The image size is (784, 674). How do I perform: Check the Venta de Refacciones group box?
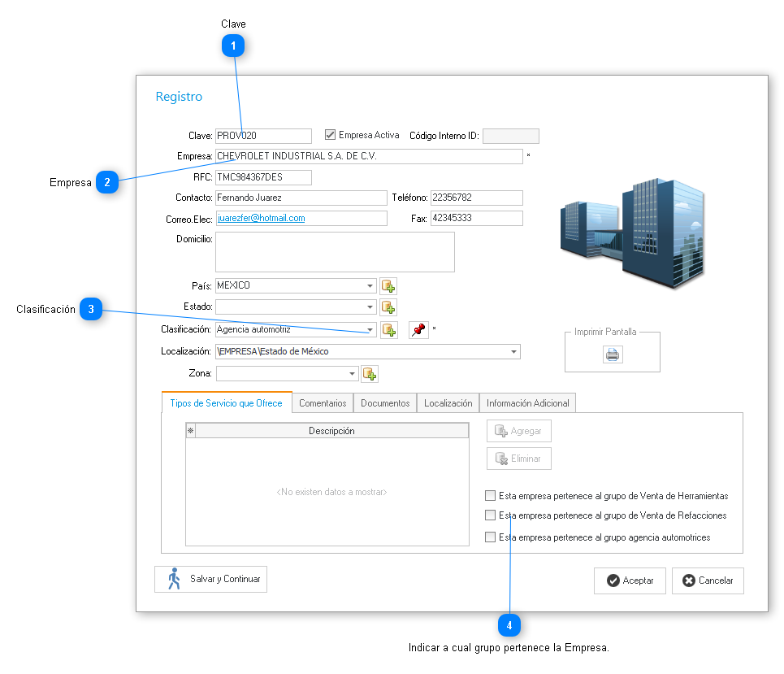tap(490, 515)
